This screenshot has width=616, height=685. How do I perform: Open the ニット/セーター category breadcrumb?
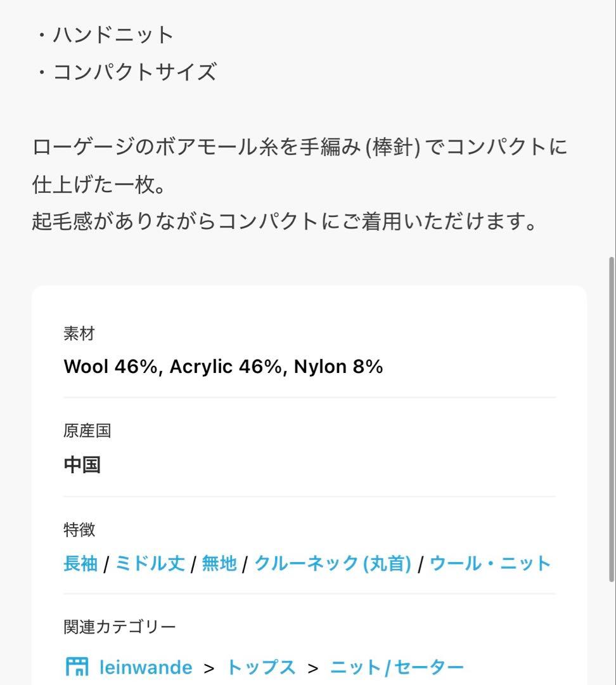pos(397,667)
